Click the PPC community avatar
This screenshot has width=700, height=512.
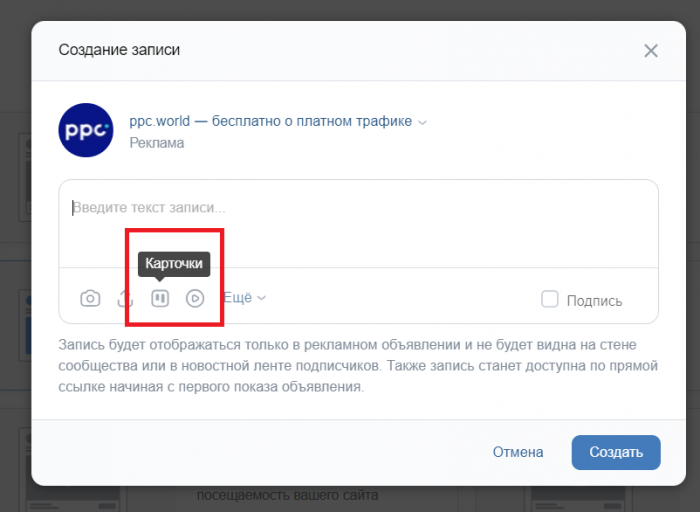86,131
